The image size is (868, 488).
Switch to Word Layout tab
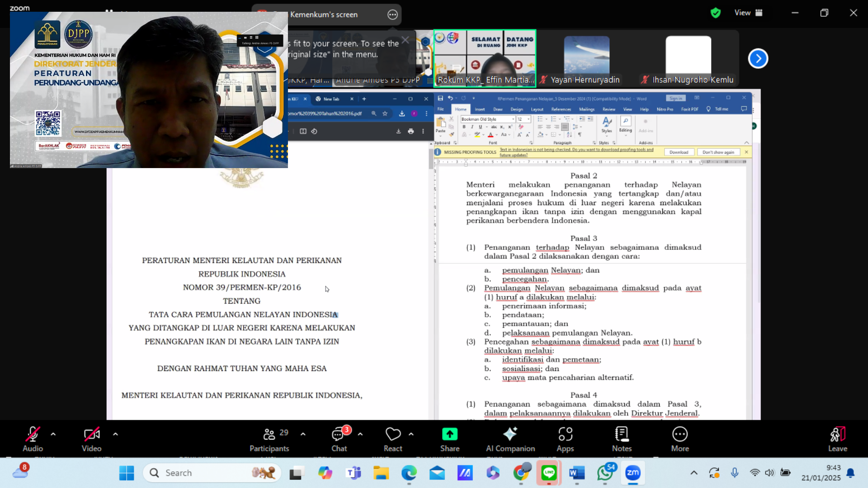[537, 109]
